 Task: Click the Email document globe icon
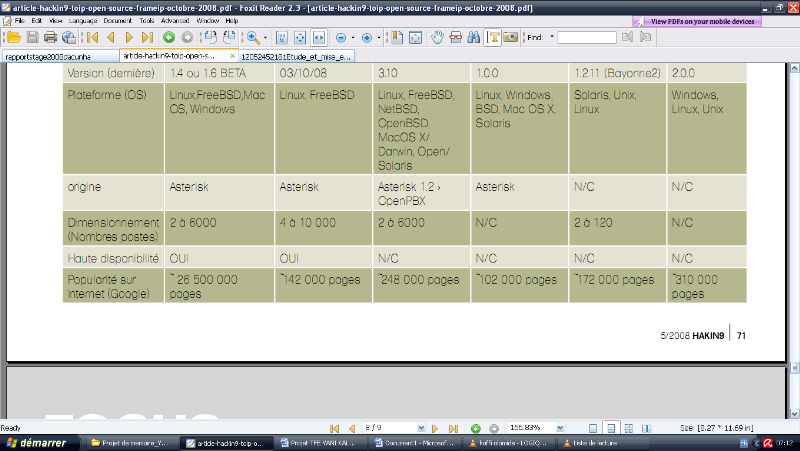coord(68,37)
